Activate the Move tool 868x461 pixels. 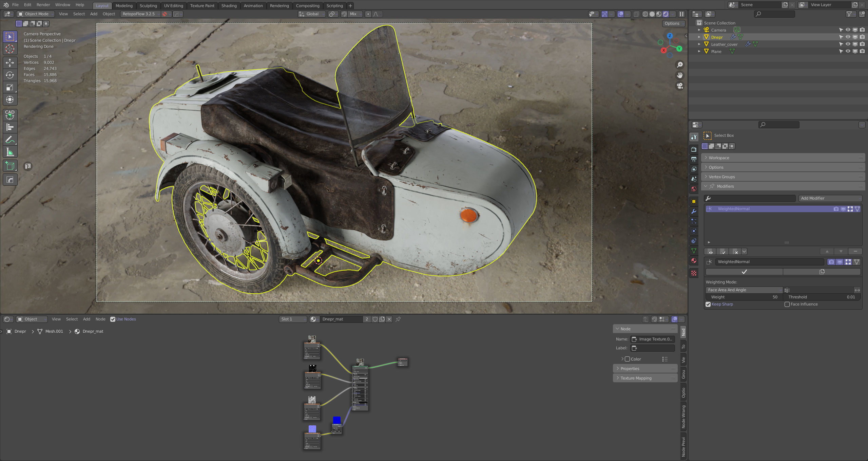point(10,62)
